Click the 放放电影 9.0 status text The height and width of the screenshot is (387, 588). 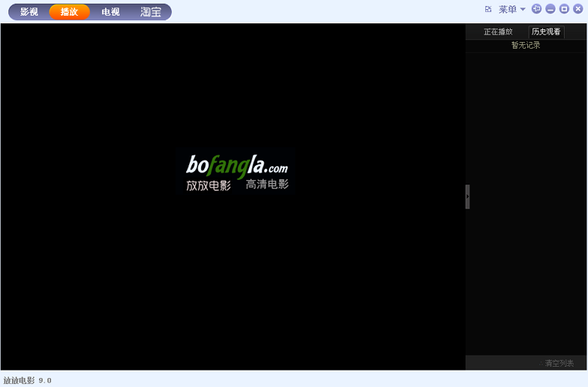pyautogui.click(x=27, y=380)
